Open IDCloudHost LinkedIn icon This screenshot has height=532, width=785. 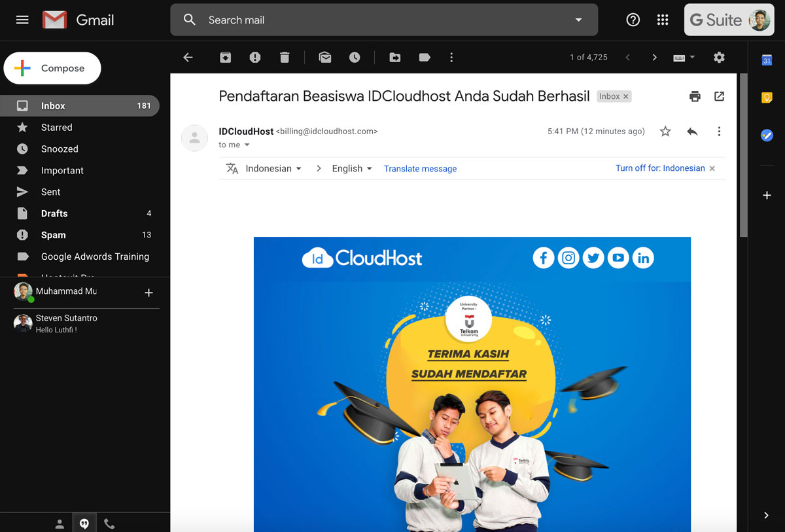point(644,258)
